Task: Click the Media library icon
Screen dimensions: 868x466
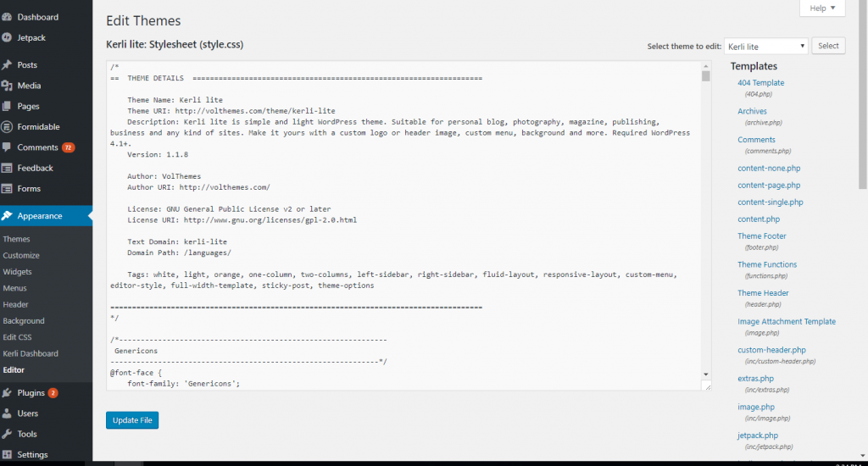Action: click(x=7, y=86)
